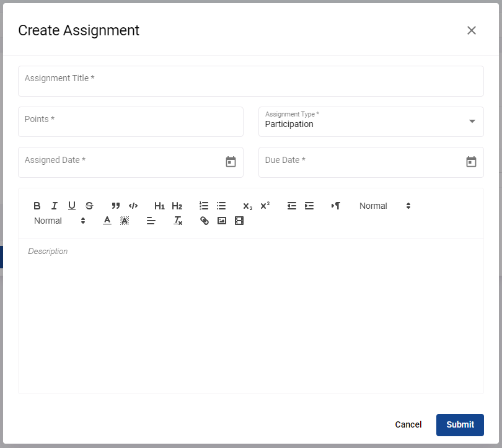
Task: Insert a numbered list
Action: tap(204, 206)
